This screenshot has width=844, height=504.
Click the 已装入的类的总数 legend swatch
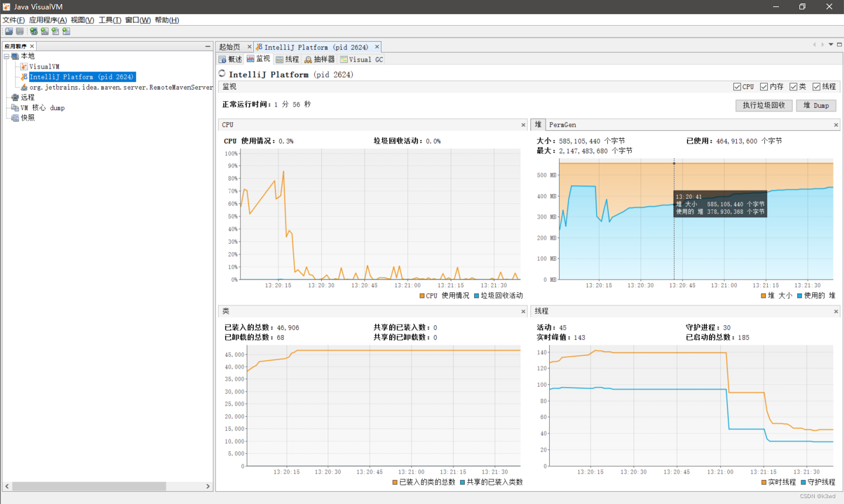click(x=395, y=482)
